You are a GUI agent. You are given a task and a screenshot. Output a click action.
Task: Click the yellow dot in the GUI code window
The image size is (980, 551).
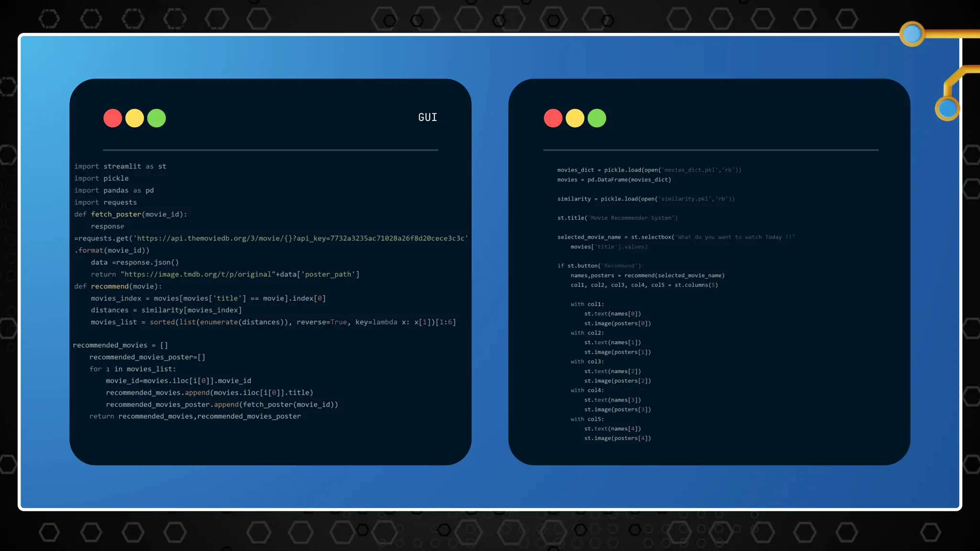tap(134, 118)
